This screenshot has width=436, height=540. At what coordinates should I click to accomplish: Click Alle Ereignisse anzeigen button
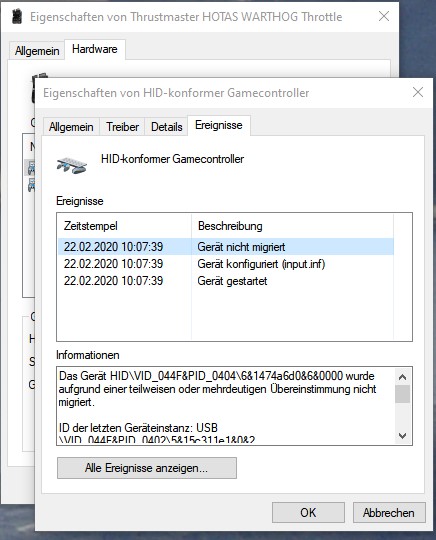click(x=147, y=468)
